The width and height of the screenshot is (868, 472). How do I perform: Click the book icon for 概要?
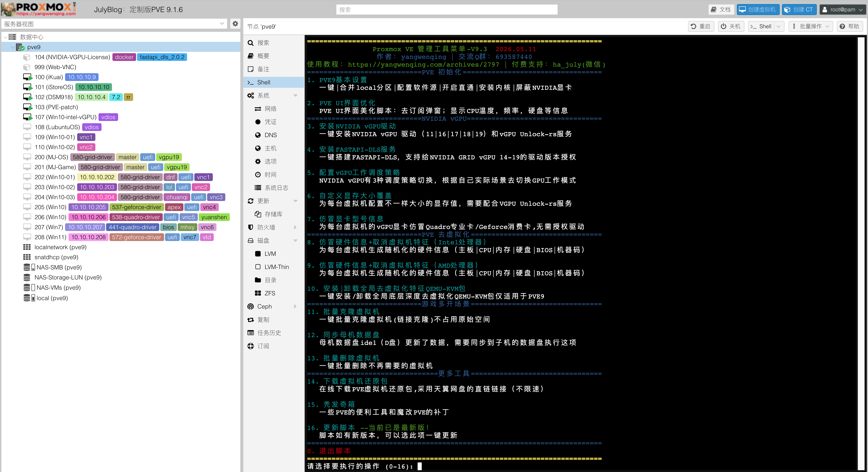251,56
